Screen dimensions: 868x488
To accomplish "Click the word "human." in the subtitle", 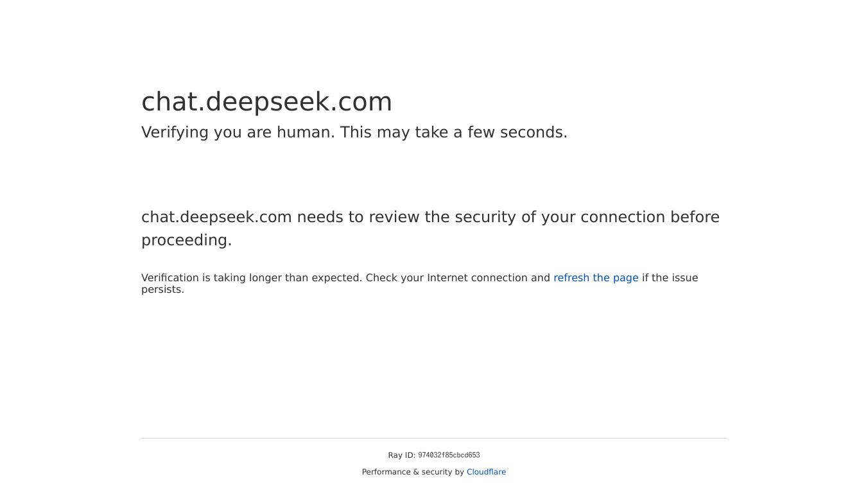I will click(x=306, y=132).
